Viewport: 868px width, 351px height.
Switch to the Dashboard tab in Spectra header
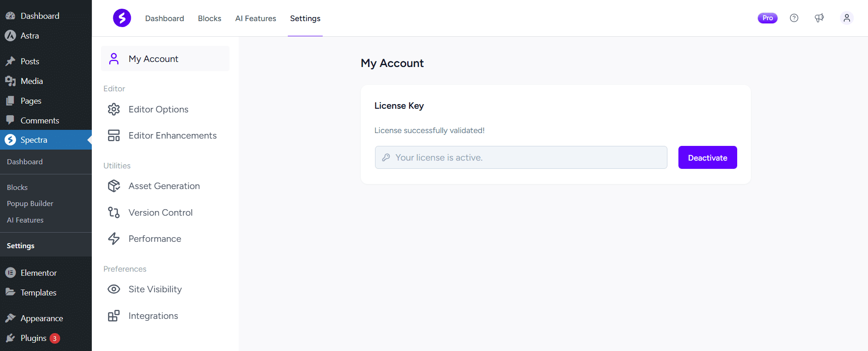pyautogui.click(x=164, y=18)
